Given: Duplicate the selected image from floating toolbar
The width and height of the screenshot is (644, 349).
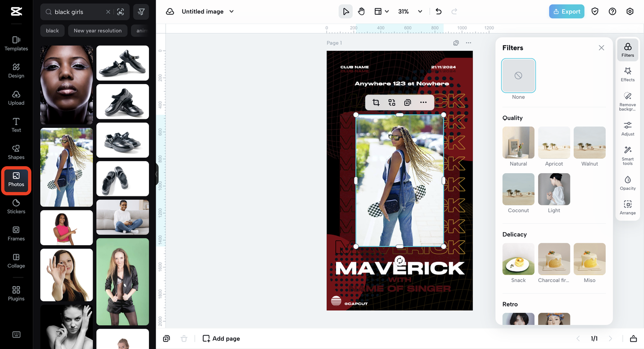Looking at the screenshot, I should click(x=408, y=103).
